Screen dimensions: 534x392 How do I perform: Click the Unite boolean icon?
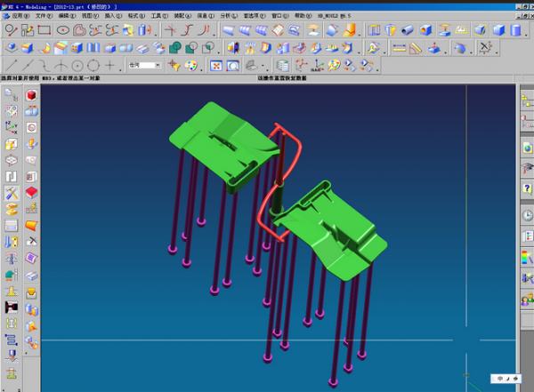click(175, 48)
